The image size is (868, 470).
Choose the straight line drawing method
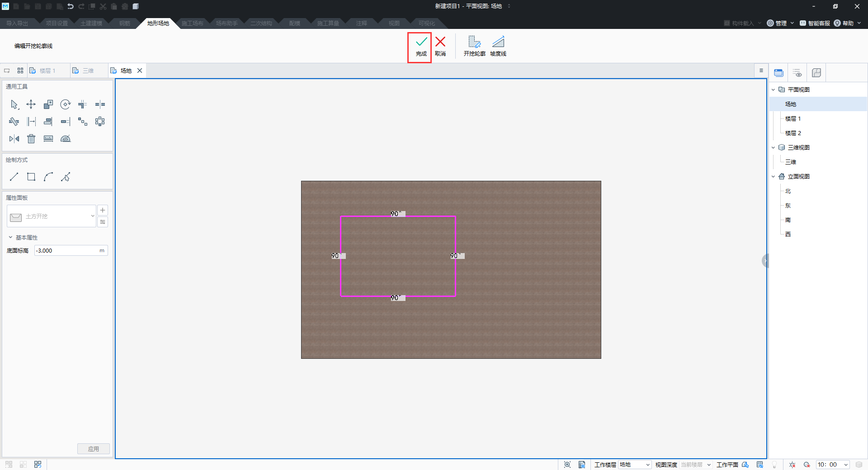[14, 177]
